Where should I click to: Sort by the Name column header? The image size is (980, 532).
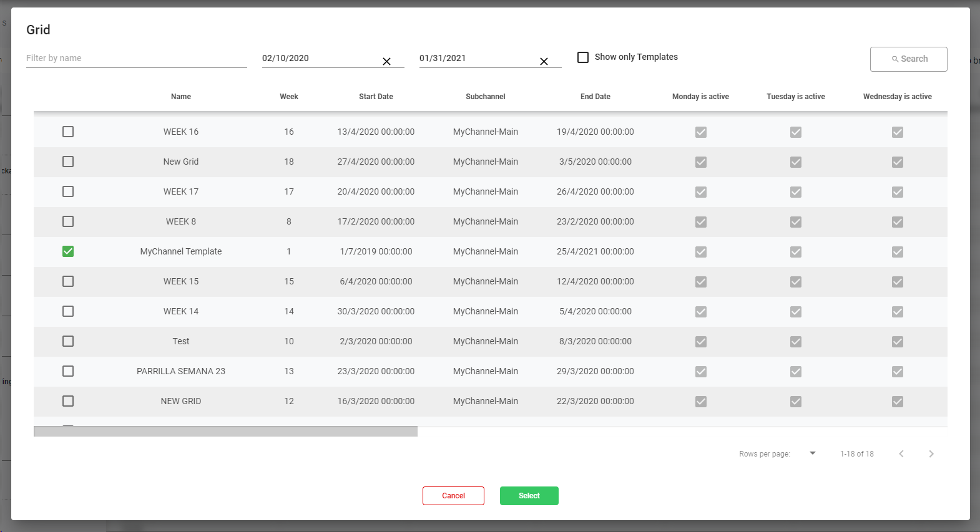[181, 97]
